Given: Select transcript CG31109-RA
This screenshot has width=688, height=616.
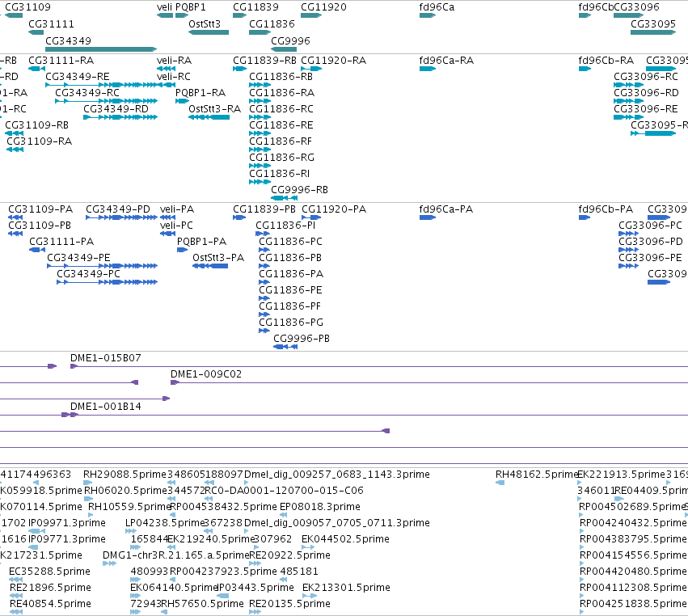Looking at the screenshot, I should tap(39, 141).
